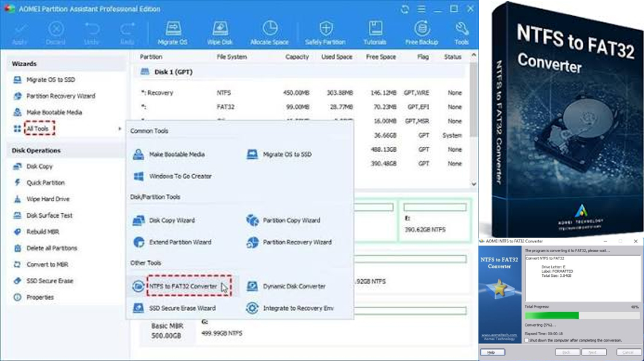Open the Tools toolbar icon
This screenshot has height=361, width=644.
[462, 33]
